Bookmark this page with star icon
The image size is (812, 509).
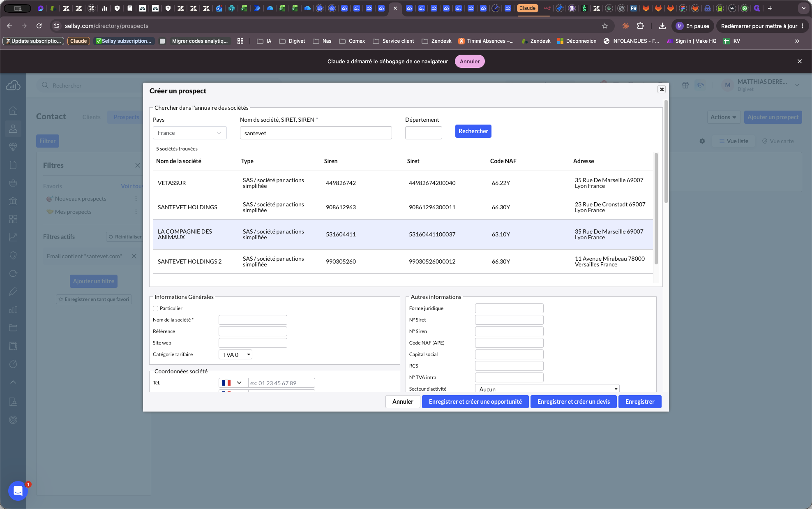(x=605, y=26)
